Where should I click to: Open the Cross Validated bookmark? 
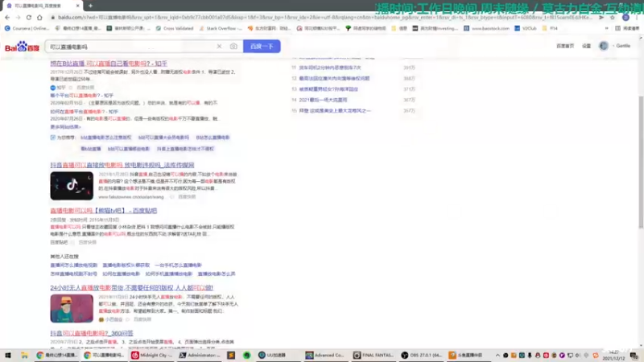click(x=175, y=28)
